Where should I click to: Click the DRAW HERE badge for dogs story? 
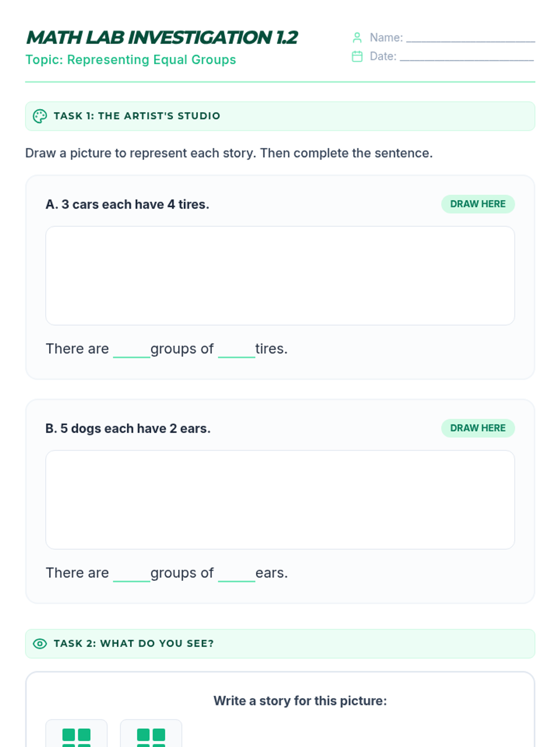[x=478, y=428]
